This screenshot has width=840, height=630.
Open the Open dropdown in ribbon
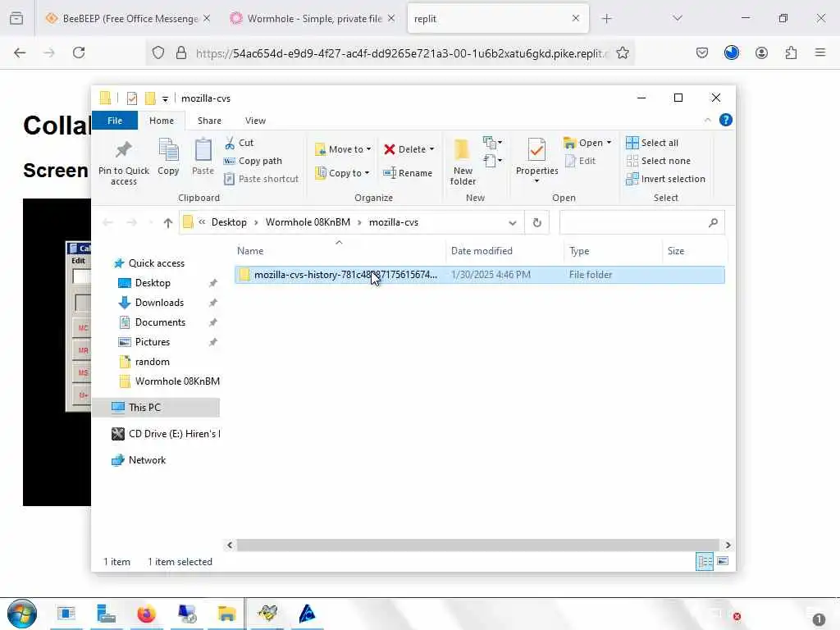coord(587,143)
